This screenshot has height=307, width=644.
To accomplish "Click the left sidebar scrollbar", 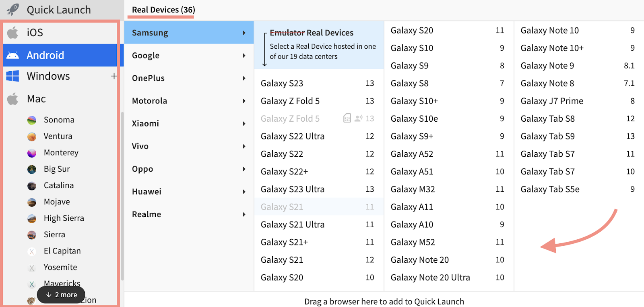I will [x=122, y=193].
